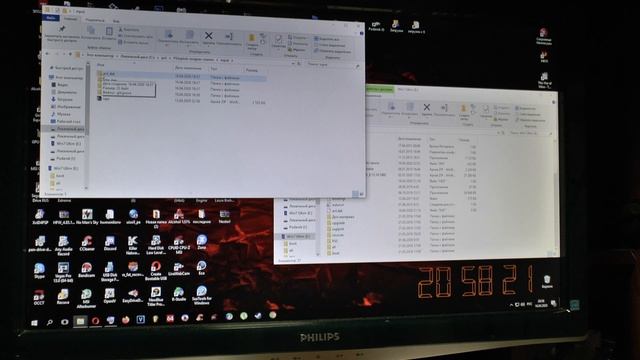
Task: Open the R-Studio desktop shortcut
Action: [178, 294]
